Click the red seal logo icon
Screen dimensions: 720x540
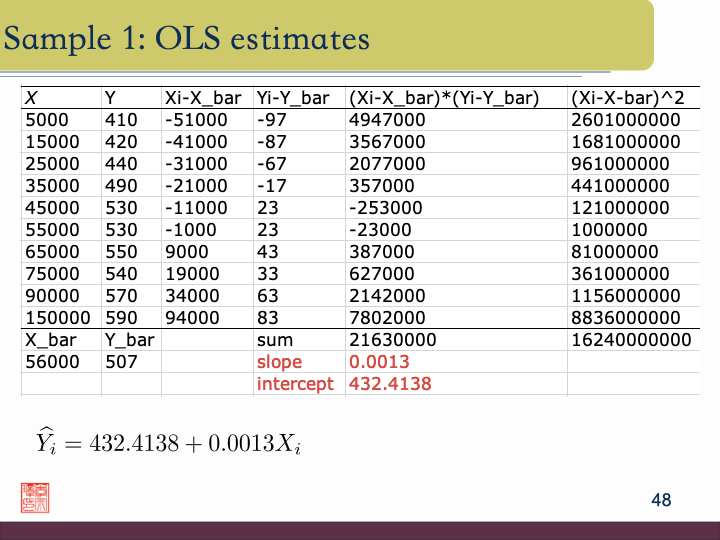coord(35,497)
